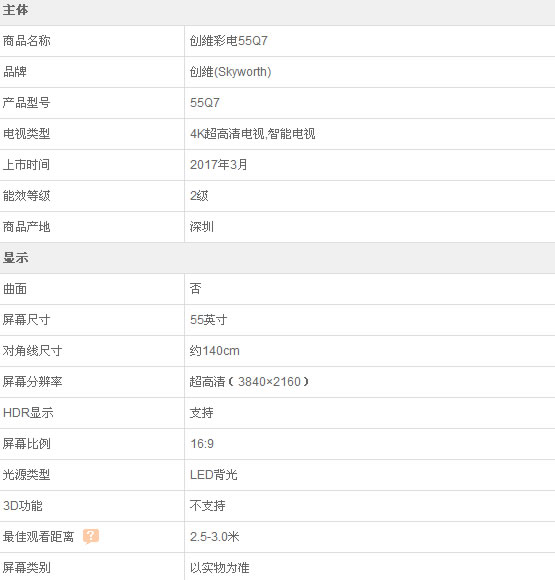Click the HDR显示 row label
The image size is (555, 580).
point(28,413)
